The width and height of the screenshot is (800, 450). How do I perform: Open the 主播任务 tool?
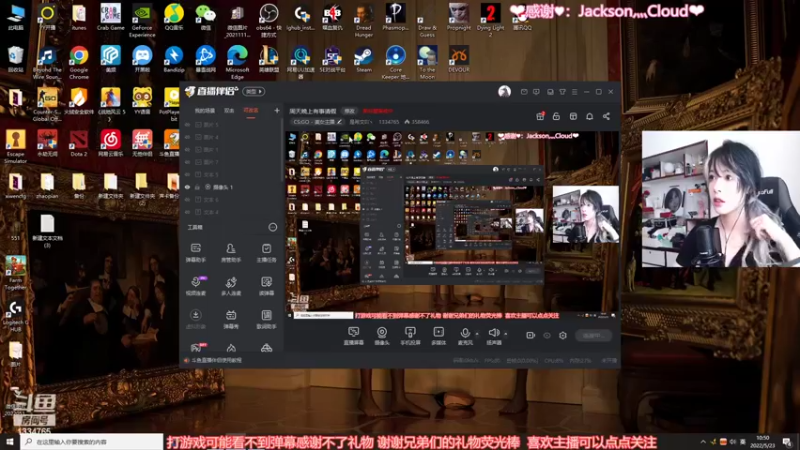pyautogui.click(x=266, y=253)
